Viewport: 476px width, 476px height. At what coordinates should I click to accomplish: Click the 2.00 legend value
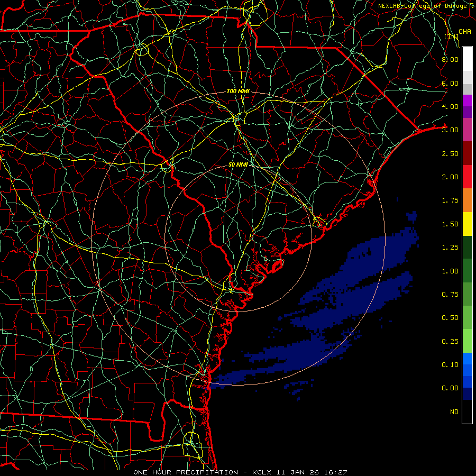click(x=450, y=177)
